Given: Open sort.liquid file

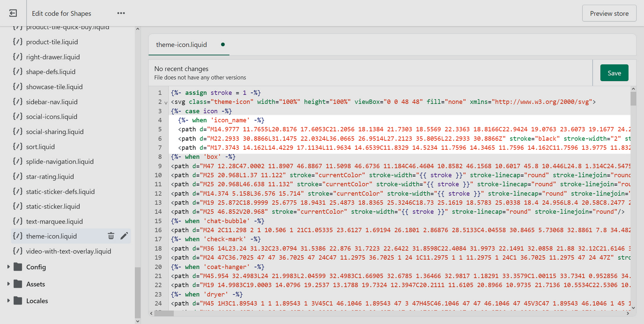Looking at the screenshot, I should point(40,146).
